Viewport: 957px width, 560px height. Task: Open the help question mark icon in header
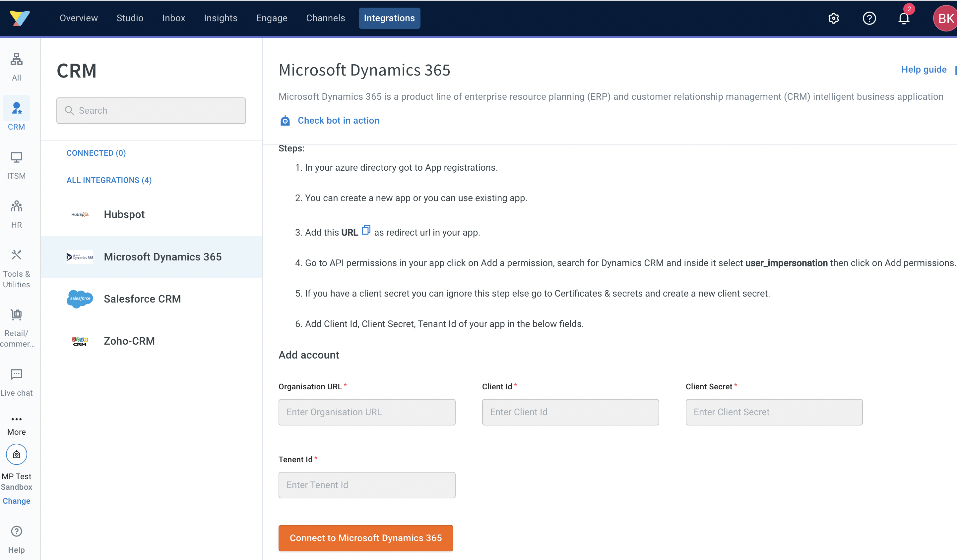869,18
